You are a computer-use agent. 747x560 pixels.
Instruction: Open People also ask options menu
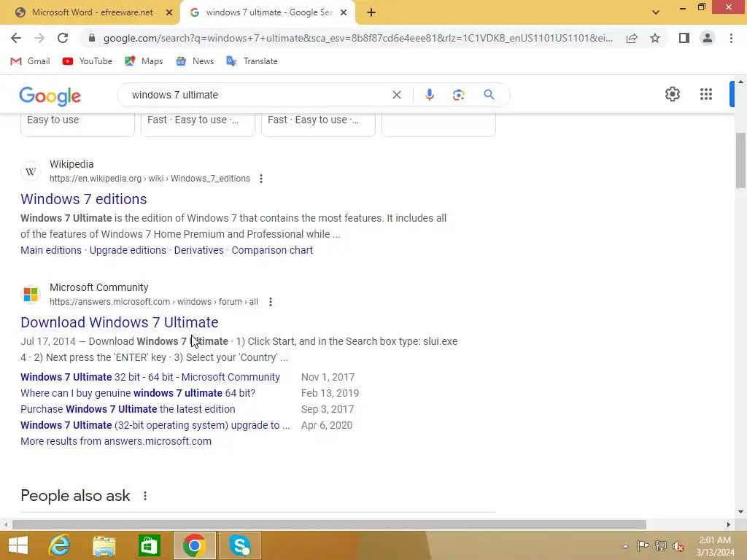(145, 496)
